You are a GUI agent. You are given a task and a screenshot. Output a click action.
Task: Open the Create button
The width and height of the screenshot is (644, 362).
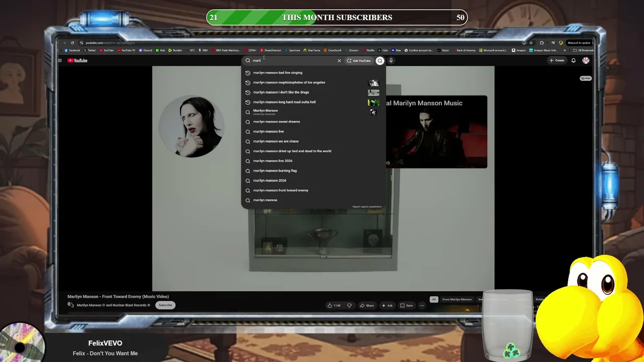point(557,60)
